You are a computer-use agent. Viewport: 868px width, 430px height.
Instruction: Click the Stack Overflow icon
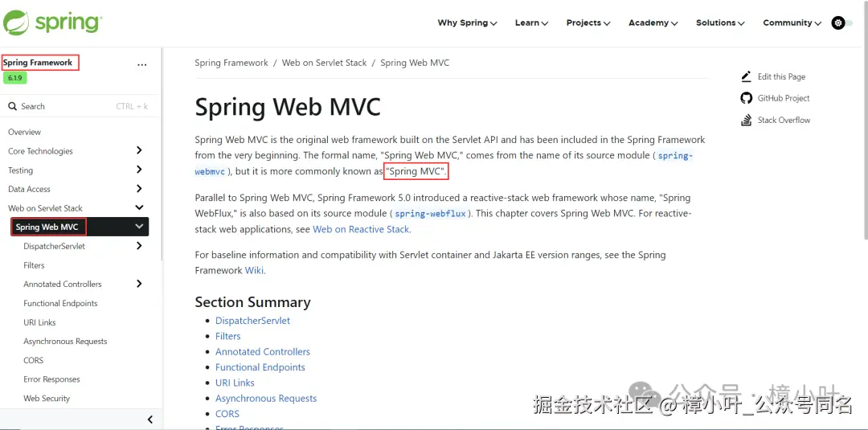746,120
